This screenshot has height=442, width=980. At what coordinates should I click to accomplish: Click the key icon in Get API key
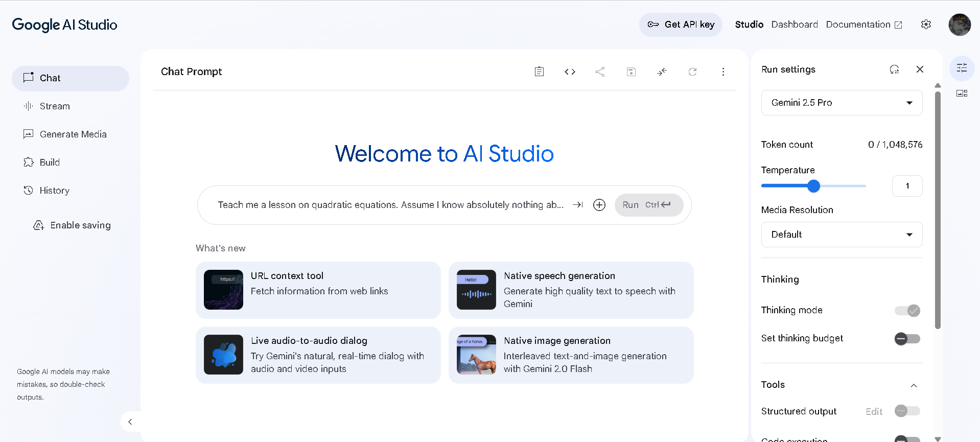click(653, 25)
